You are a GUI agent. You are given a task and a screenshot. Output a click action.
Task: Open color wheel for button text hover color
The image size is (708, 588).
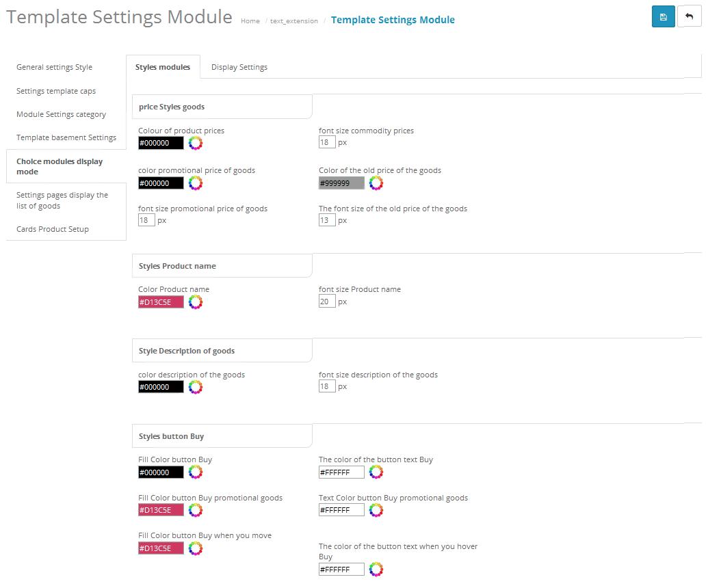[376, 569]
